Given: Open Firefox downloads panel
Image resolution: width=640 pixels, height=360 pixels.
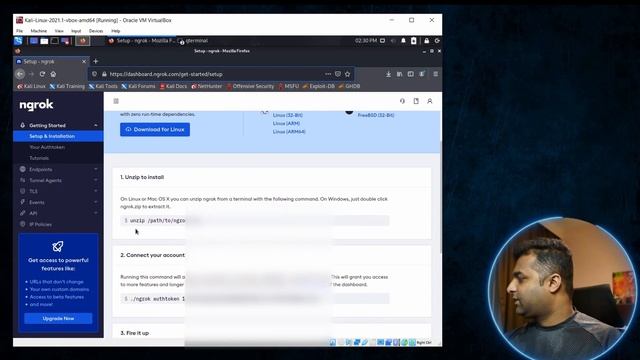Looking at the screenshot, I should 388,74.
